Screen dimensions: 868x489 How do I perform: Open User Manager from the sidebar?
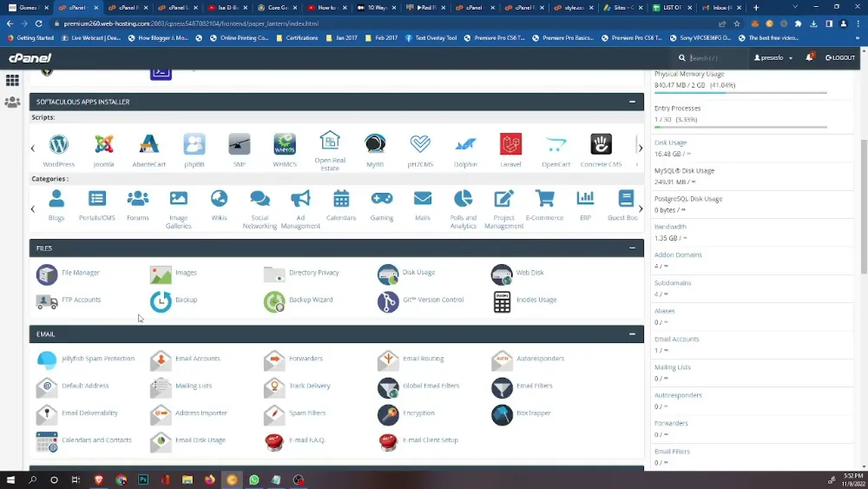coord(12,102)
